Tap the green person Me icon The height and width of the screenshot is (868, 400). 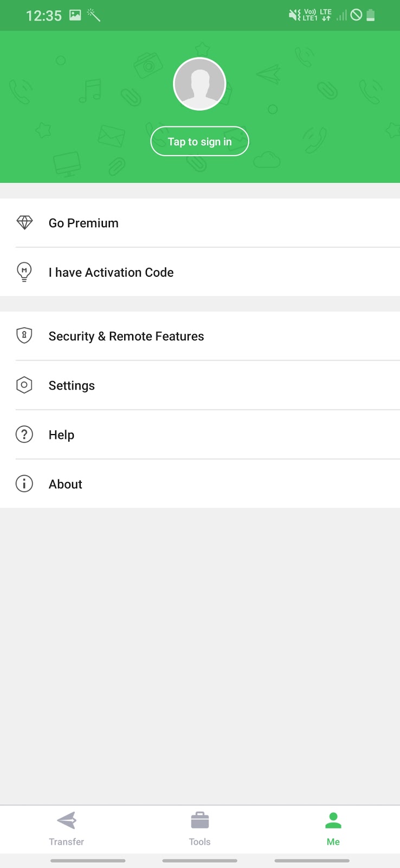click(333, 821)
